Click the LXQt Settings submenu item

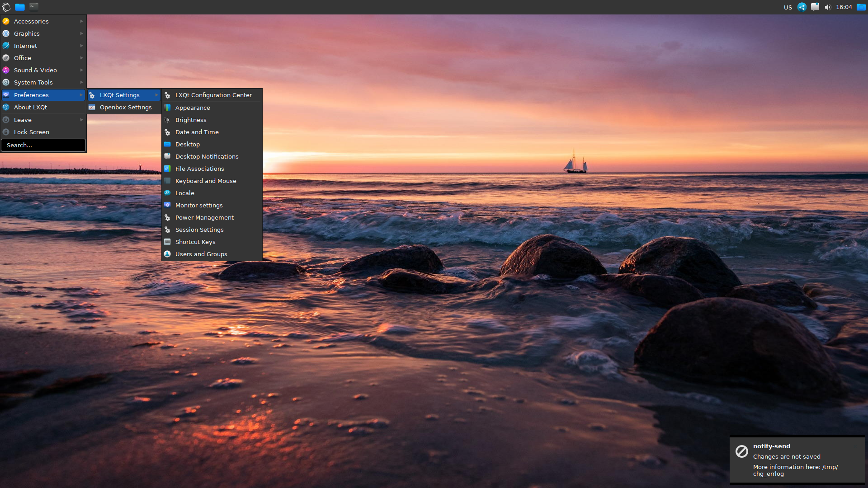[x=124, y=95]
